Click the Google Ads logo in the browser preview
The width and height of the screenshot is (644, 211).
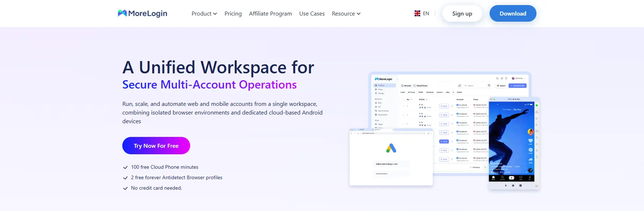point(391,148)
